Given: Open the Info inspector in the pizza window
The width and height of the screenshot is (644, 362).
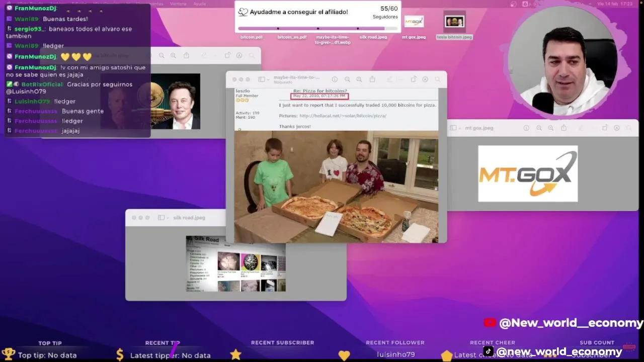Looking at the screenshot, I should click(x=335, y=79).
